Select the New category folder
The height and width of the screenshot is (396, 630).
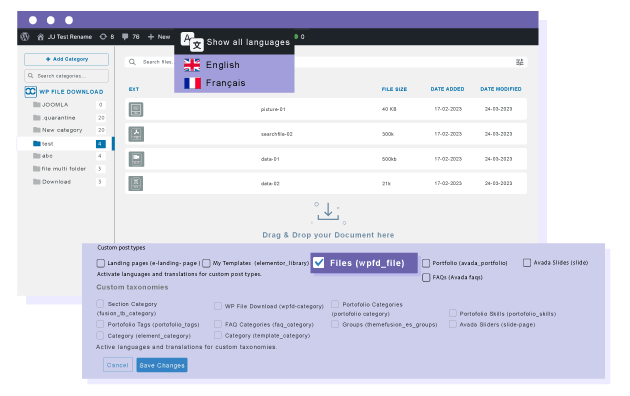coord(57,130)
